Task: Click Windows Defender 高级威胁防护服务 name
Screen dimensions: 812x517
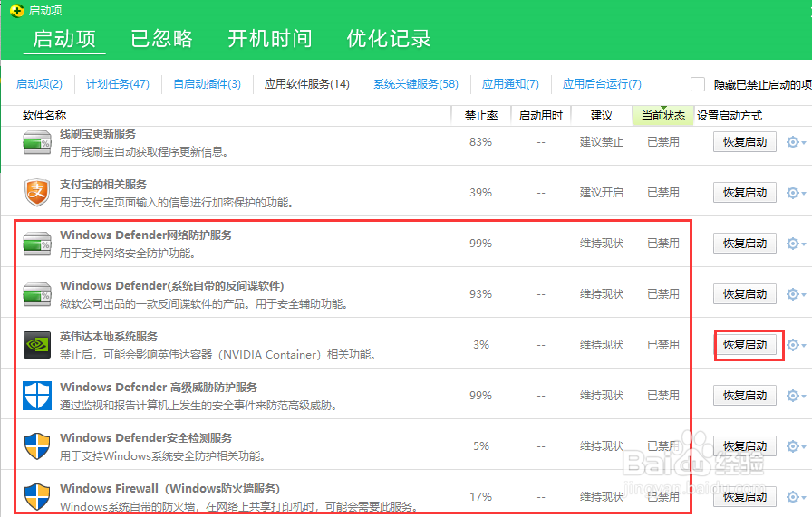Action: coord(159,388)
